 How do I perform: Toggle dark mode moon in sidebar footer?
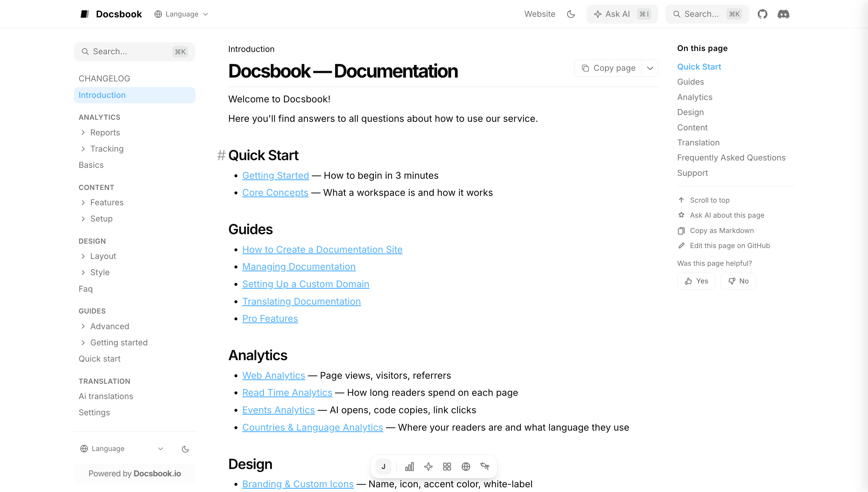pyautogui.click(x=185, y=449)
